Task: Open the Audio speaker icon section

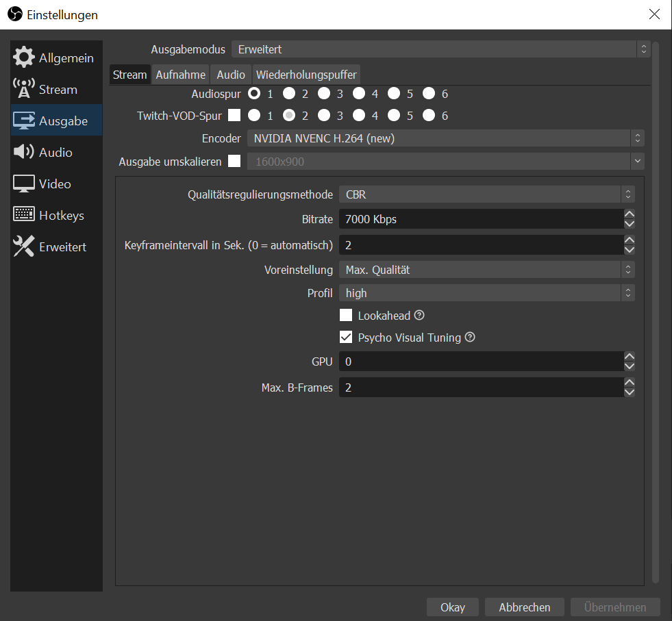Action: [x=24, y=153]
